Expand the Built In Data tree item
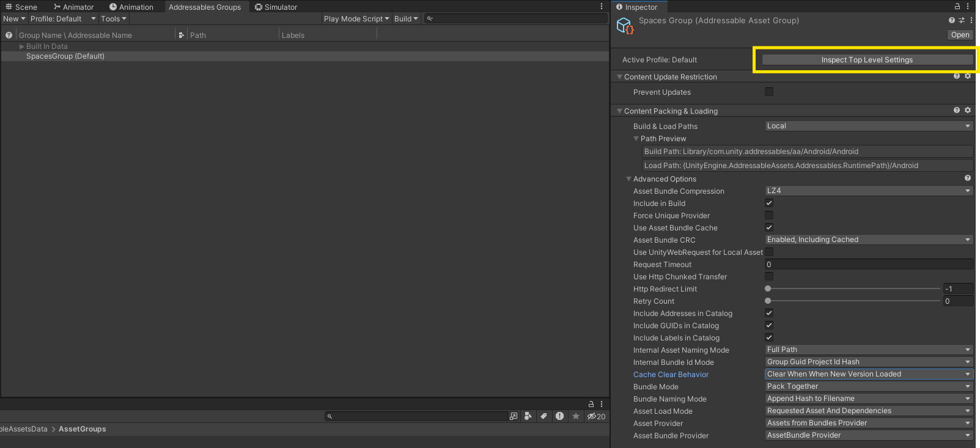The image size is (980, 448). point(22,46)
